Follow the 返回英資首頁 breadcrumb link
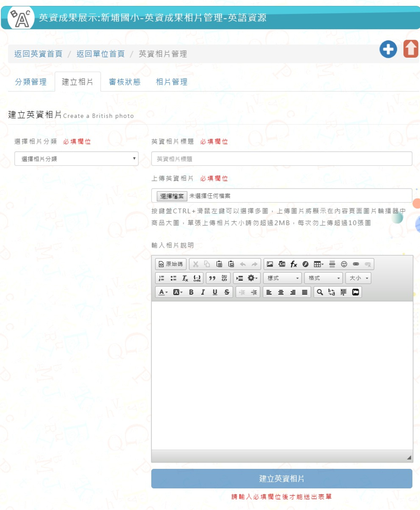The width and height of the screenshot is (420, 510). (38, 54)
